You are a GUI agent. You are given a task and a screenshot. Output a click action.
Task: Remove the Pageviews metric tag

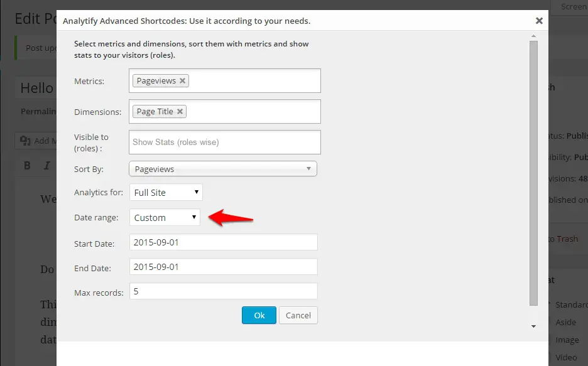182,80
